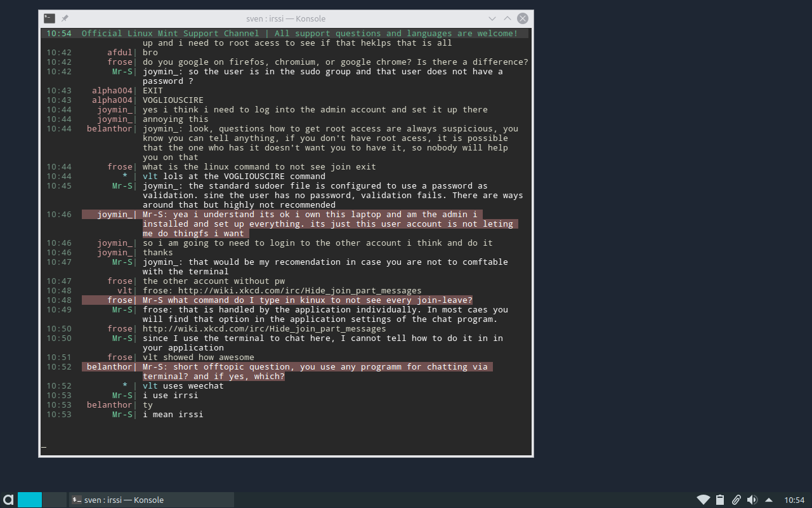This screenshot has height=508, width=812.
Task: Click the highlighted nick 'belanthor' at 10:52
Action: coord(110,367)
